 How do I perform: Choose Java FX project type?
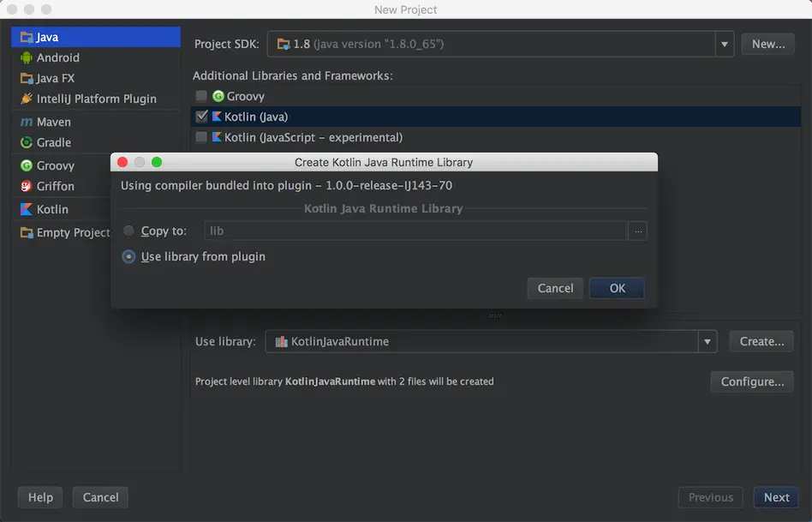click(x=96, y=78)
